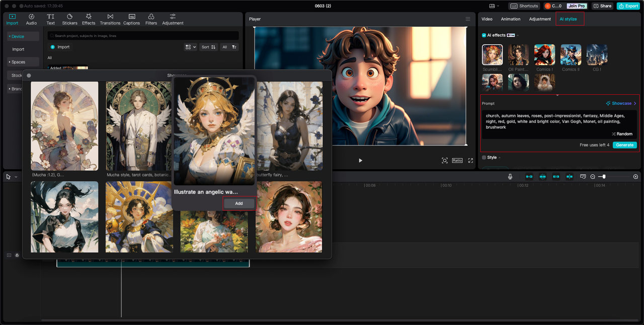Expand the Spaces section in sidebar
Viewport: 644px width, 325px height.
[18, 62]
